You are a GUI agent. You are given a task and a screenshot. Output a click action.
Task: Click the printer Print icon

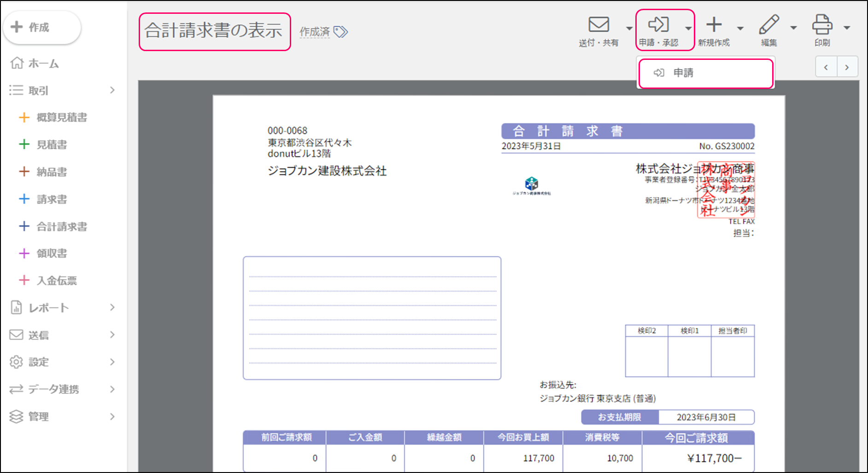coord(822,25)
